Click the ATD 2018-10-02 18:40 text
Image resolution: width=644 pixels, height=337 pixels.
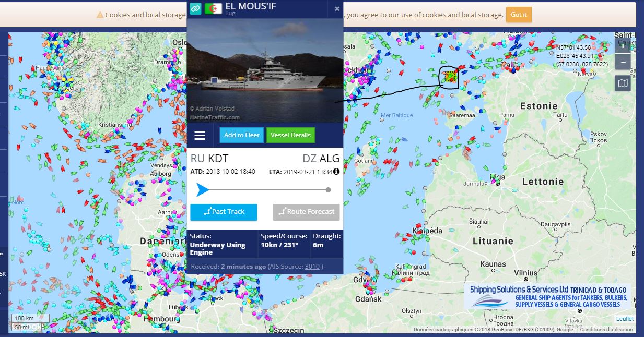click(223, 172)
